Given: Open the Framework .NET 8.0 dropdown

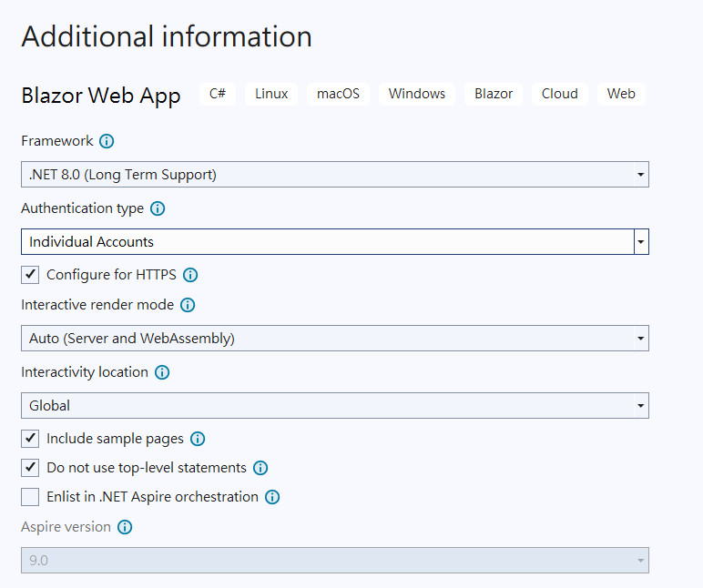Looking at the screenshot, I should click(x=335, y=175).
